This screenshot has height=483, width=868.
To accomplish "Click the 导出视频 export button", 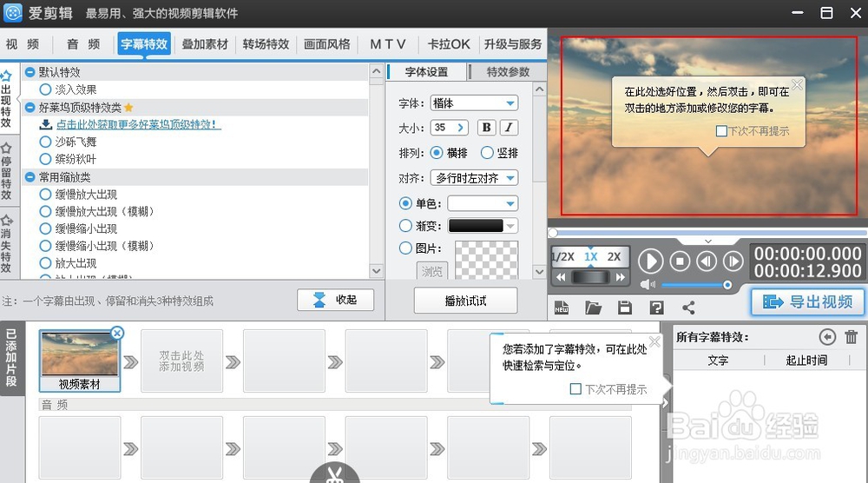I will 807,302.
